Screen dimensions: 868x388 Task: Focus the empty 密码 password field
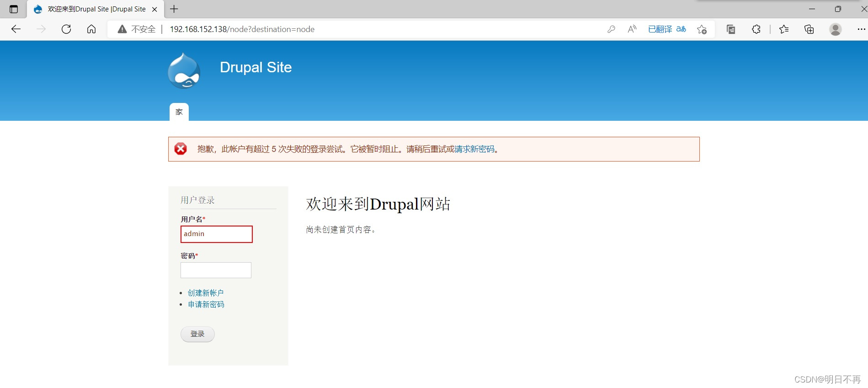point(216,270)
